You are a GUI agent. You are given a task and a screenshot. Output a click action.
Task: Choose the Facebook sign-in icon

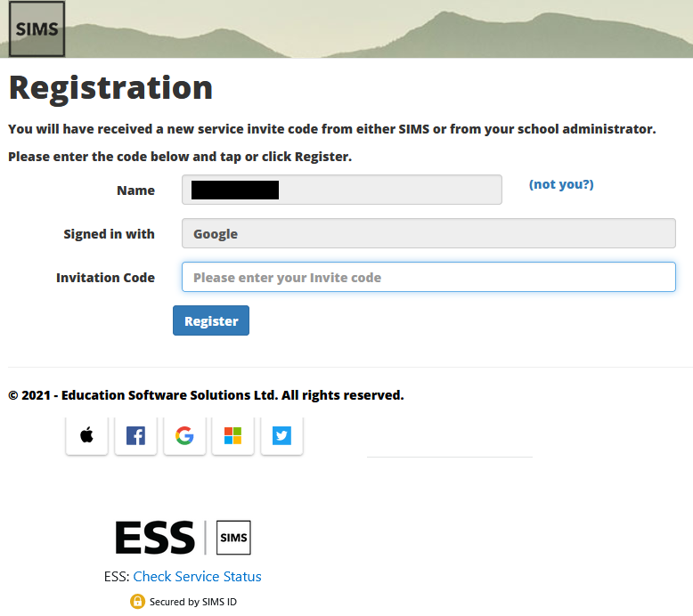[x=135, y=435]
